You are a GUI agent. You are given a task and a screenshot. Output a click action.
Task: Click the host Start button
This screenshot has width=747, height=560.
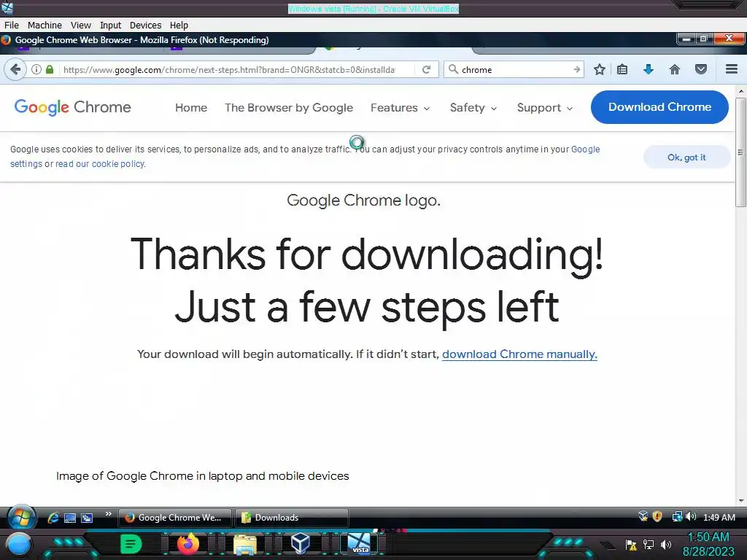pyautogui.click(x=18, y=545)
